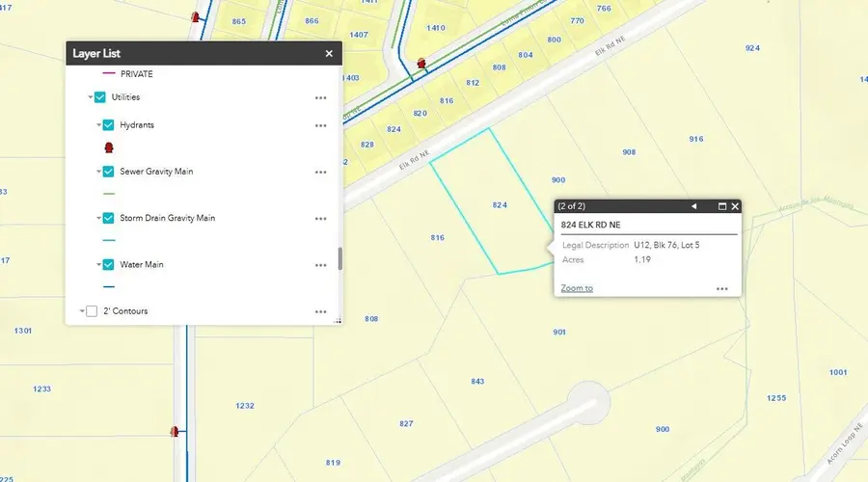Maximize the parcel info popup
This screenshot has width=868, height=482.
tap(720, 206)
